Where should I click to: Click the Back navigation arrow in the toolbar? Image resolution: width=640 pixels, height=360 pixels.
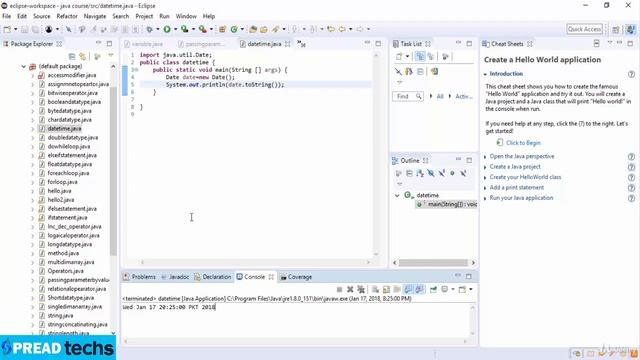[342, 29]
